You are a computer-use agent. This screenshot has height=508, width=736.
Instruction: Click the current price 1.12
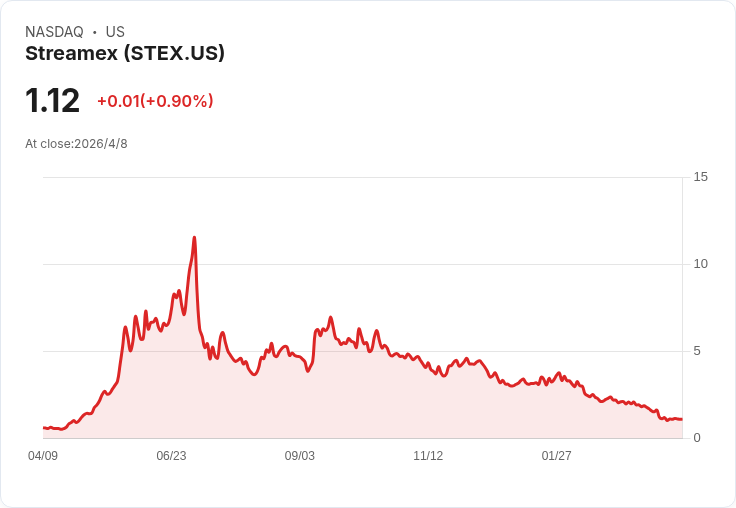(52, 100)
